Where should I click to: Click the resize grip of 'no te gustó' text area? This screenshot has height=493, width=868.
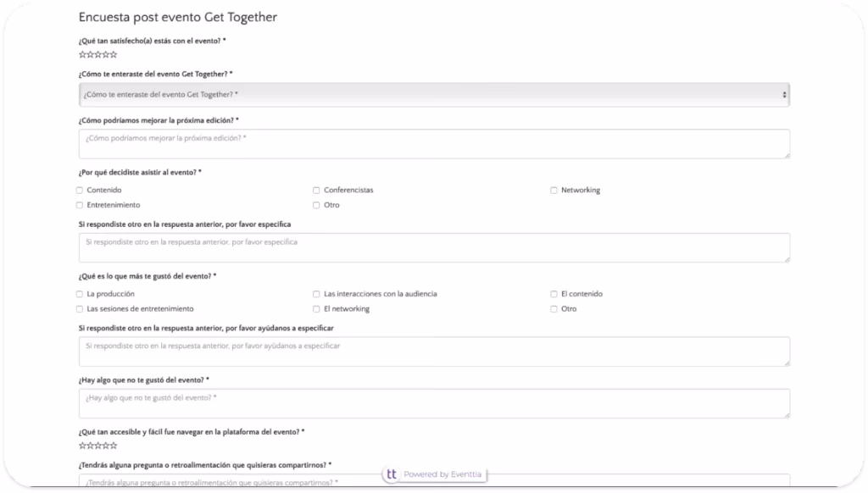787,415
